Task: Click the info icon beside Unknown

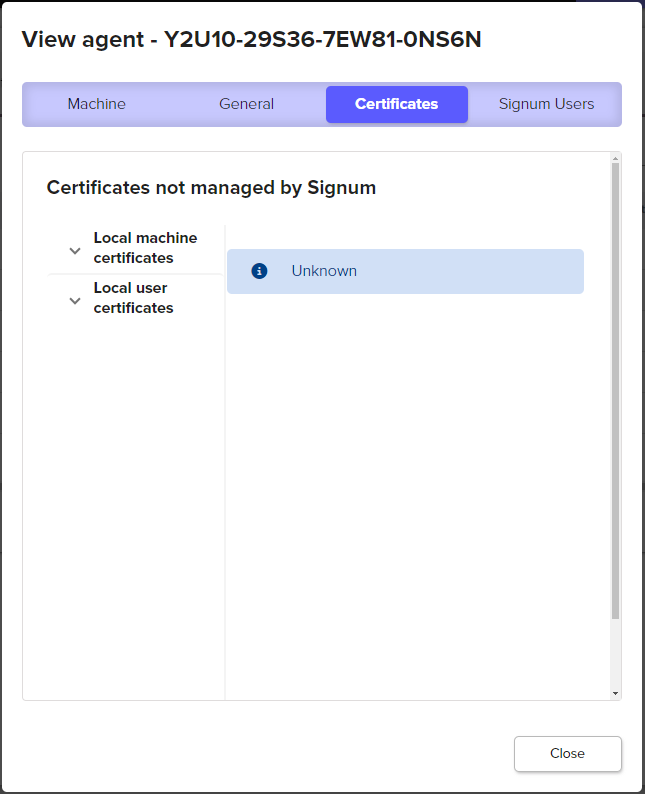Action: click(x=260, y=271)
